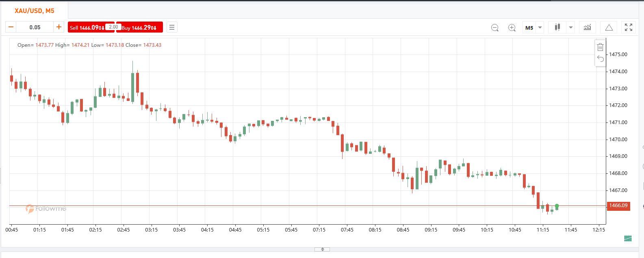Click Sell at 1466.09

point(87,27)
